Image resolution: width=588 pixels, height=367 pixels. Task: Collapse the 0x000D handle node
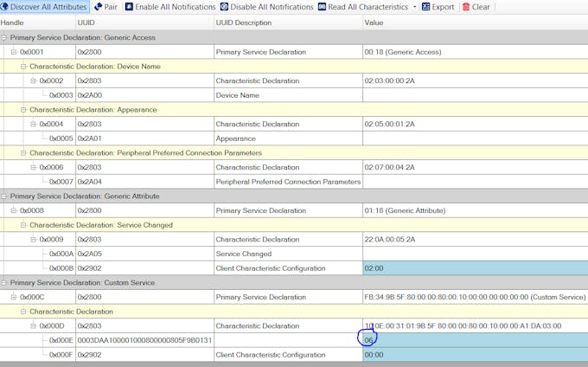click(x=34, y=325)
